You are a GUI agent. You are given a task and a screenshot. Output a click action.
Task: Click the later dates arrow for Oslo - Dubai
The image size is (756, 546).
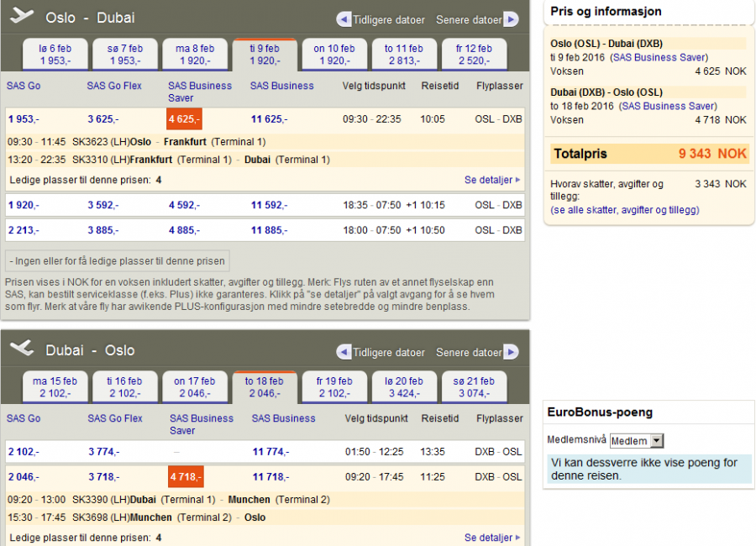point(511,19)
